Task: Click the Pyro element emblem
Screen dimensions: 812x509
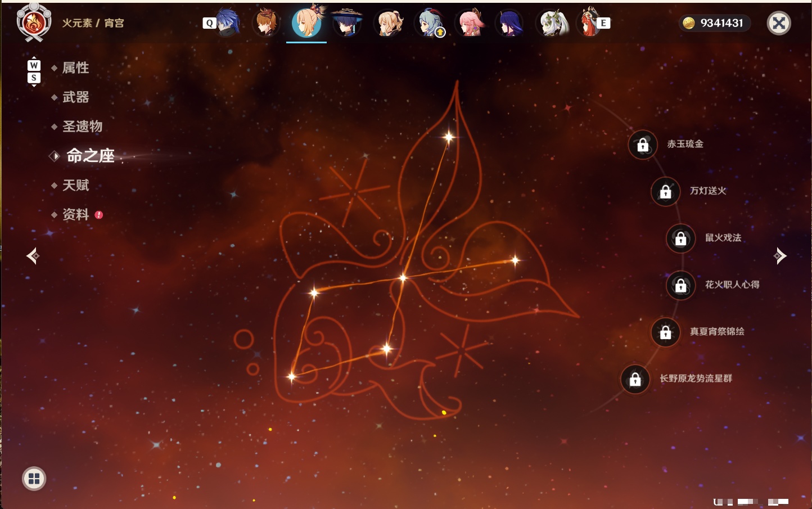Action: click(34, 22)
